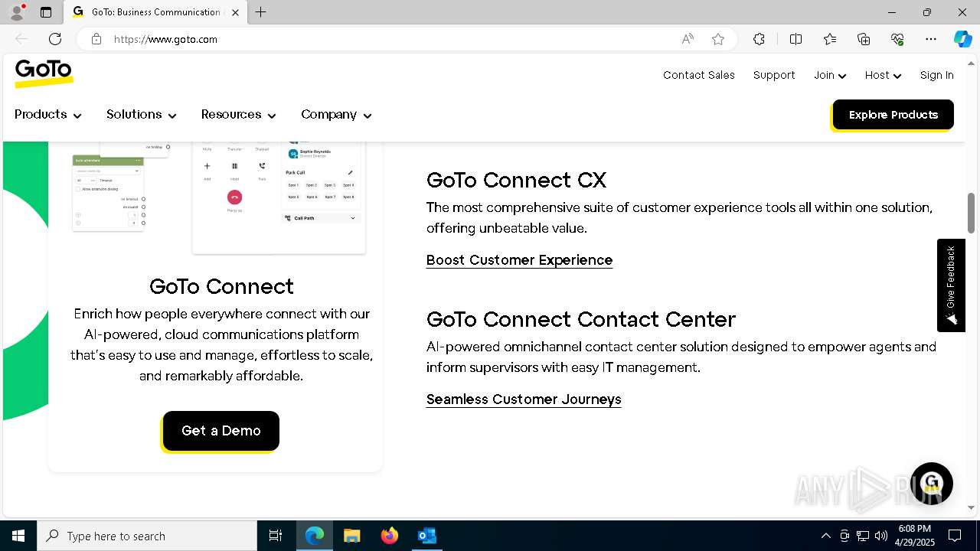
Task: Open Browser essentials icon
Action: 897,39
